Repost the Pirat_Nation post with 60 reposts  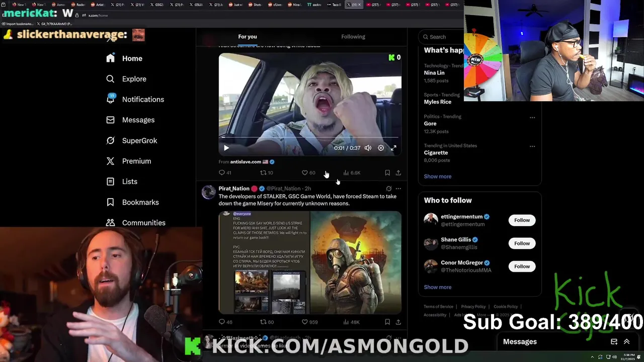pos(267,322)
